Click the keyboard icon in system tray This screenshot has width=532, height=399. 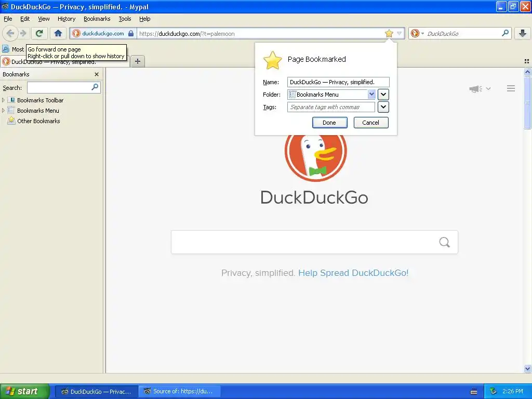click(x=474, y=392)
